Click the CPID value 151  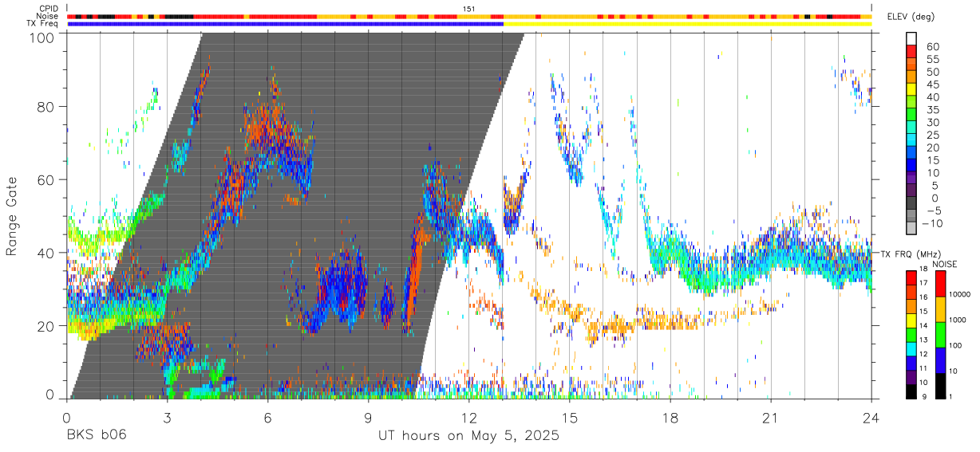point(469,9)
